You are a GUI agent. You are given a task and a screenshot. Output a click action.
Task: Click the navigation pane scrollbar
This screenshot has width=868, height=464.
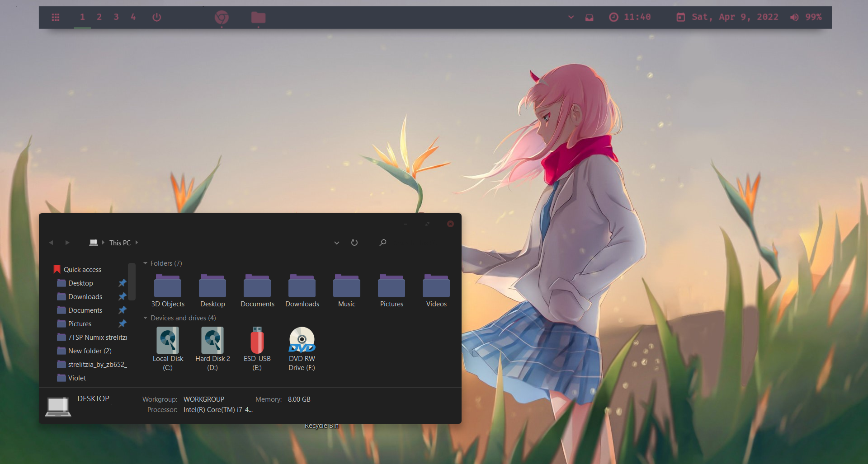pos(132,282)
